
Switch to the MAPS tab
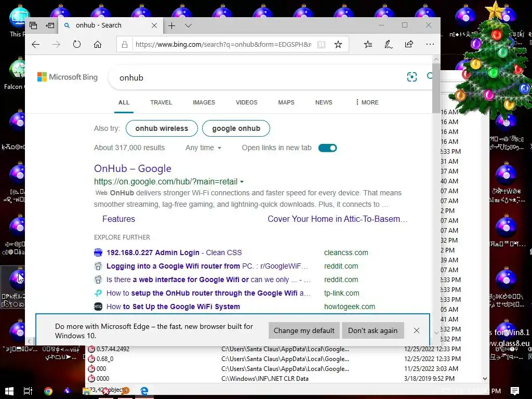tap(286, 102)
